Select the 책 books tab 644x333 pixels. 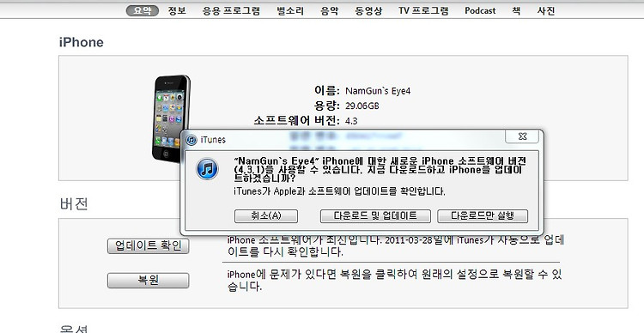[516, 10]
